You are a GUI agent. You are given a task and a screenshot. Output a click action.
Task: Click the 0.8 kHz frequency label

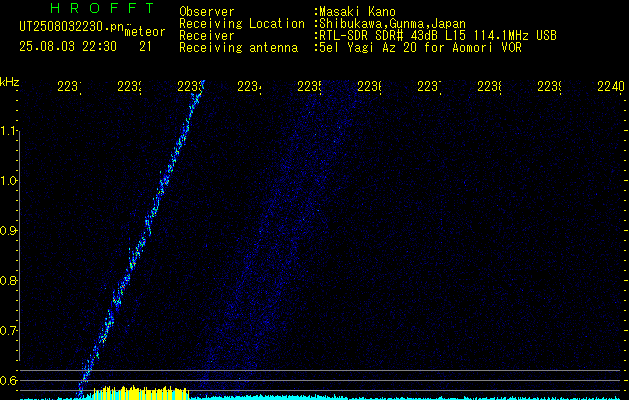tap(8, 280)
